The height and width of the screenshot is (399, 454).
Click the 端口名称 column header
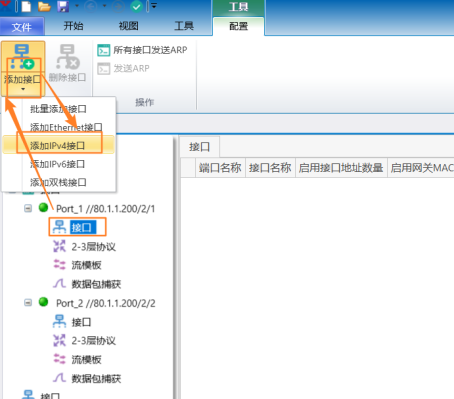click(x=220, y=168)
